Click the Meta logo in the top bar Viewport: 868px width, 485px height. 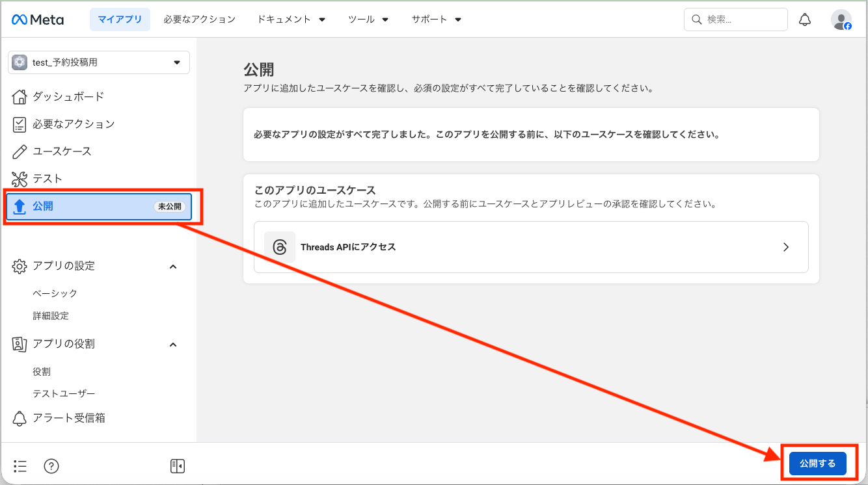pos(37,20)
